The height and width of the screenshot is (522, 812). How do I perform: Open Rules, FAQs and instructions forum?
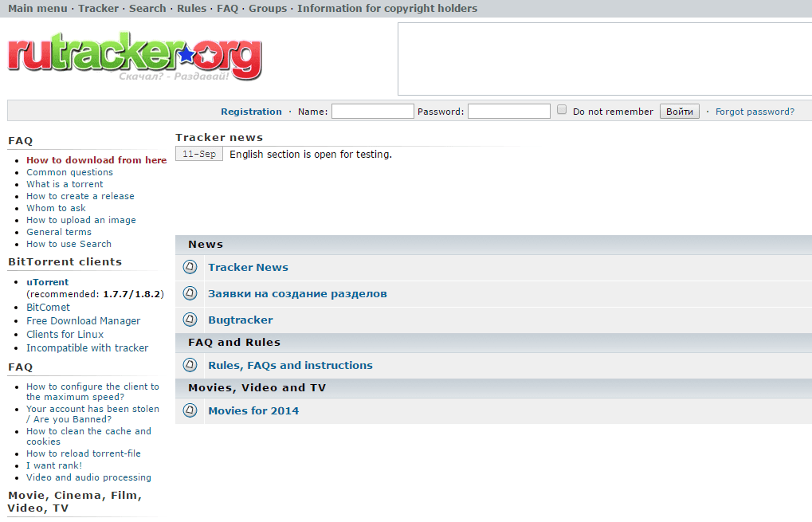(290, 365)
